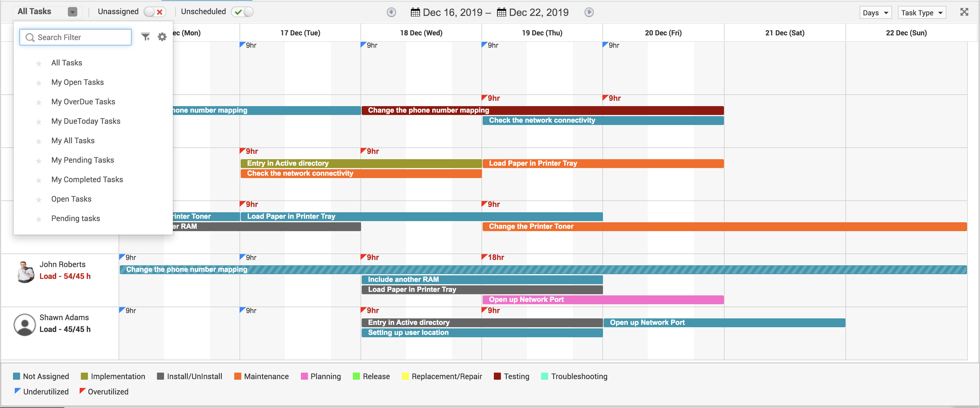Click the 19 Dec (Thu) column header

pos(542,33)
